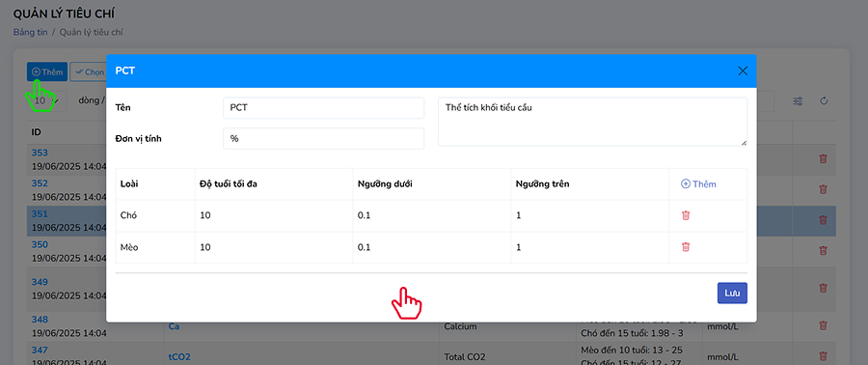This screenshot has width=868, height=365.
Task: Open the rows-per-page dropdown showing 10
Action: (47, 100)
